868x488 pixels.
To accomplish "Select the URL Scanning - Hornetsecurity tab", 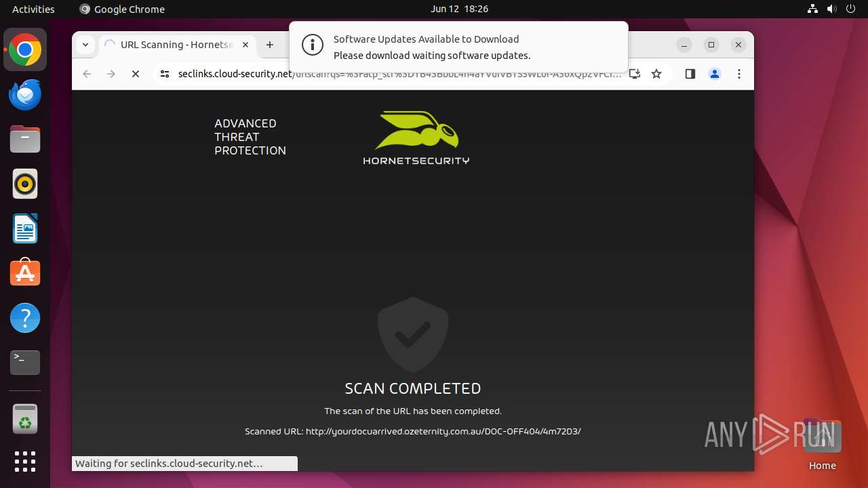I will [x=177, y=45].
